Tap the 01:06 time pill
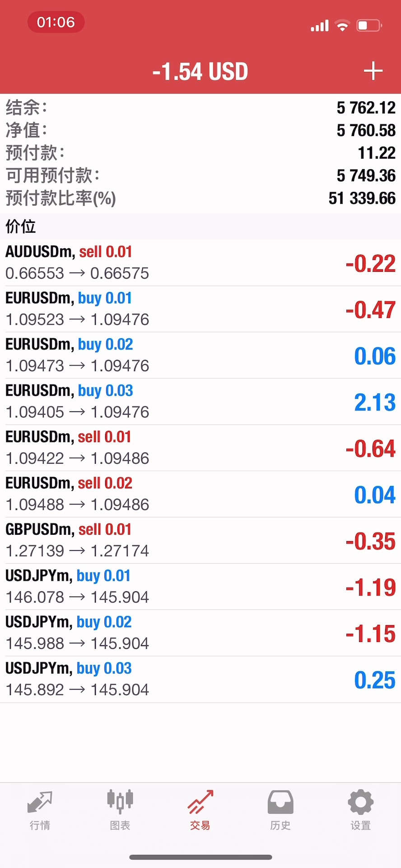The image size is (401, 868). [56, 22]
